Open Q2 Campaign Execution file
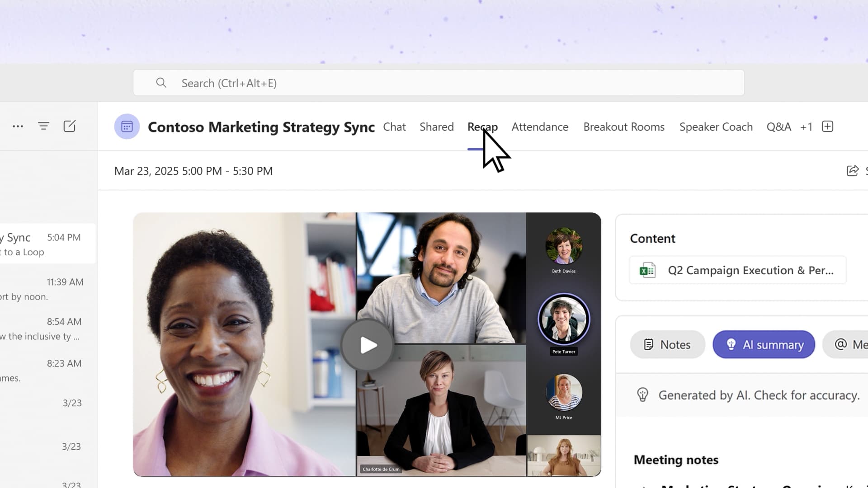868x488 pixels. pyautogui.click(x=738, y=270)
